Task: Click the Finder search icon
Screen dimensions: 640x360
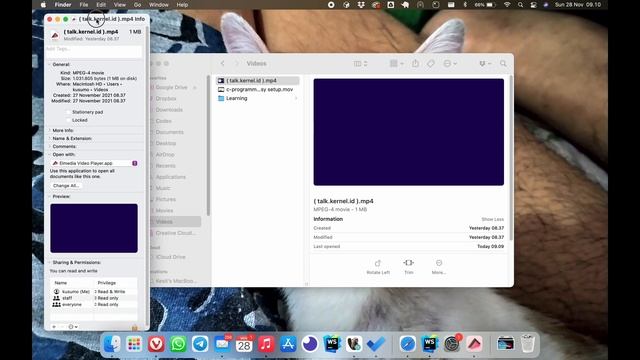Action: (x=503, y=64)
